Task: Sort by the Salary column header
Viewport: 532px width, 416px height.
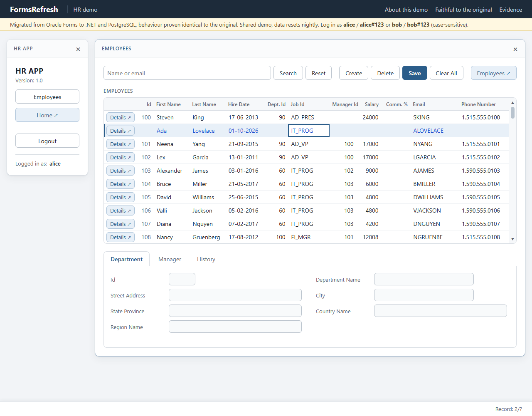Action: point(372,104)
